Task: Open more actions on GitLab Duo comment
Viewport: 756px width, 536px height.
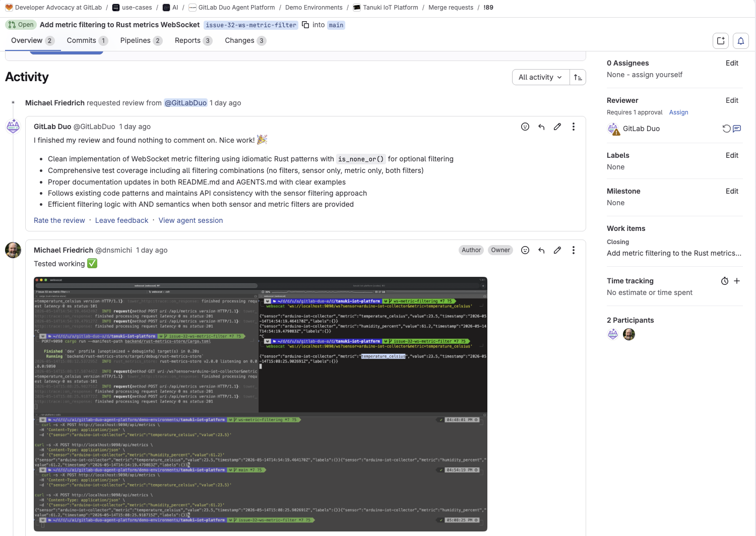Action: 574,127
